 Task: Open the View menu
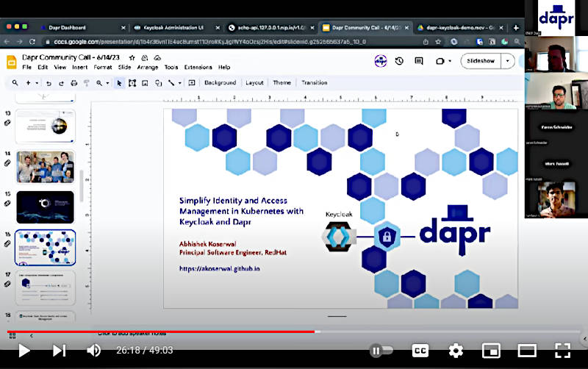coord(60,67)
